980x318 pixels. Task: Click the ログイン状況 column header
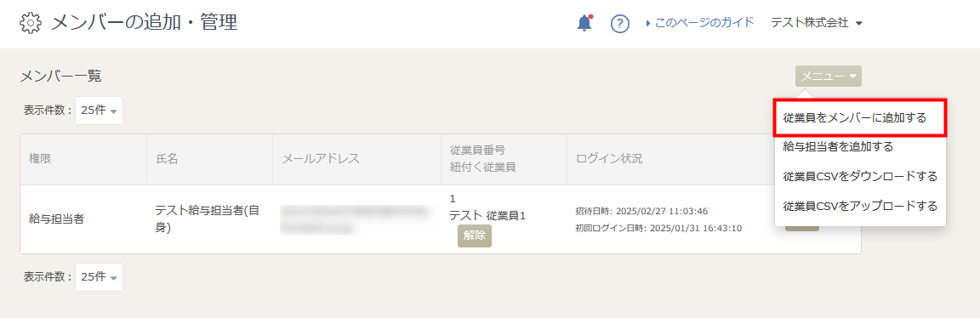point(609,159)
